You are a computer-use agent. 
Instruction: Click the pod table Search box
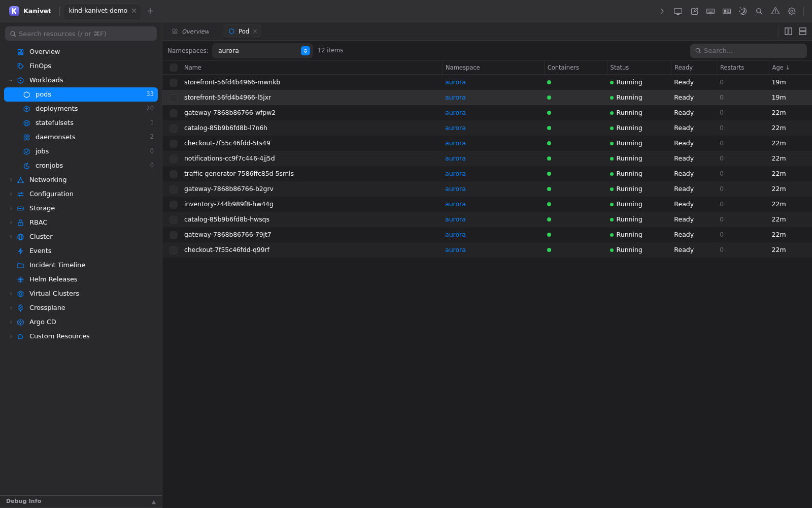pyautogui.click(x=749, y=51)
